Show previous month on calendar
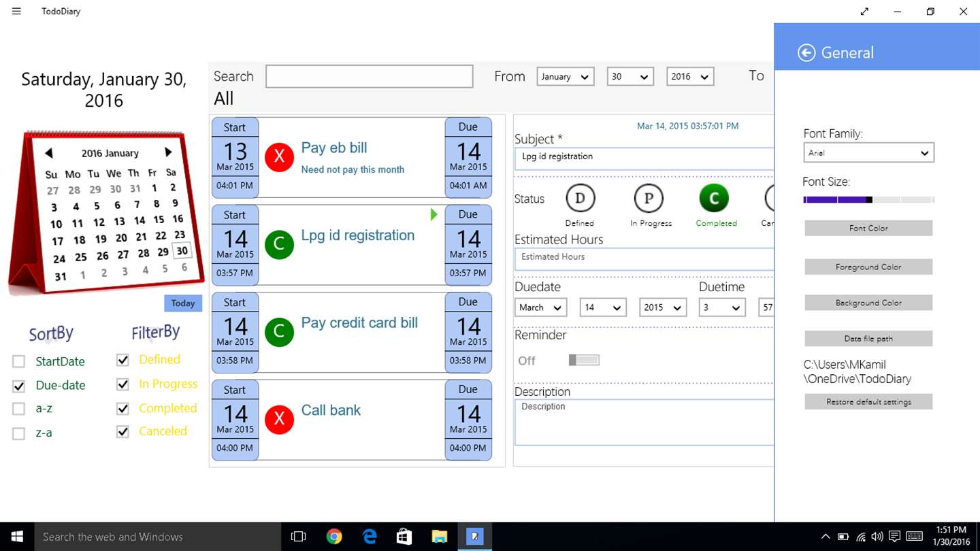This screenshot has width=980, height=551. 48,153
